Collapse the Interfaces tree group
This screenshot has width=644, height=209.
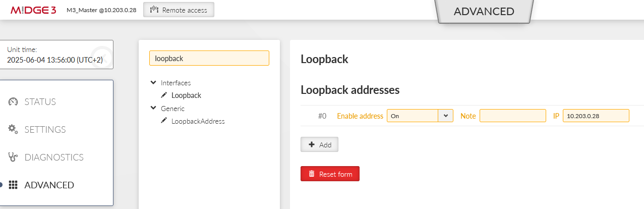(153, 82)
